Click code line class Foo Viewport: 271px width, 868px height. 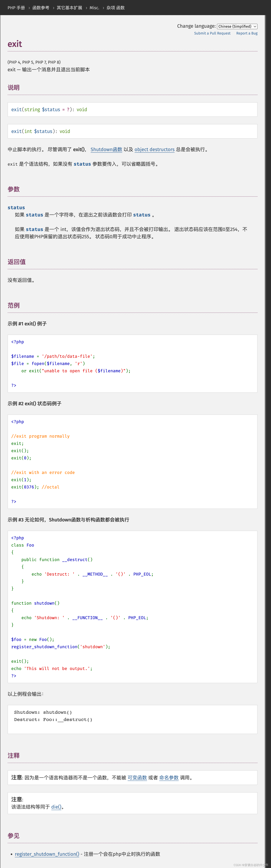[x=23, y=545]
